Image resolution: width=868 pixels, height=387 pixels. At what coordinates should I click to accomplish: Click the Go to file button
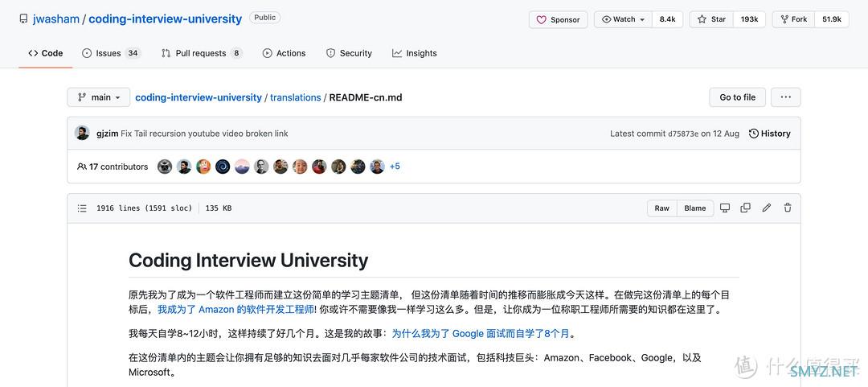click(x=737, y=97)
